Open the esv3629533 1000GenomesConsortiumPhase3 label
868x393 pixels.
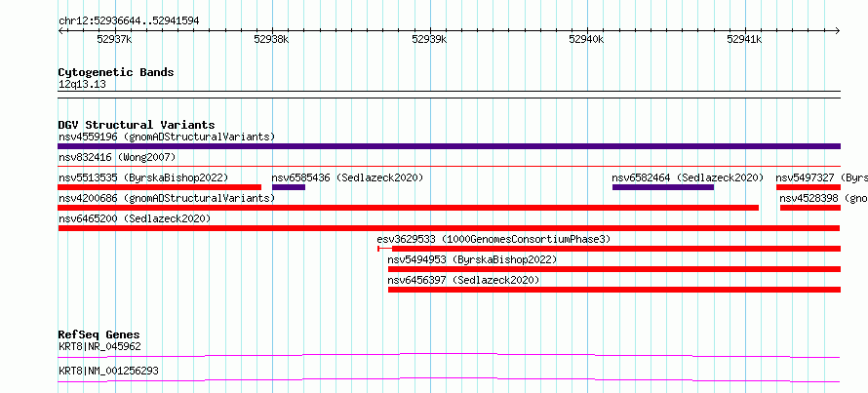(x=493, y=239)
